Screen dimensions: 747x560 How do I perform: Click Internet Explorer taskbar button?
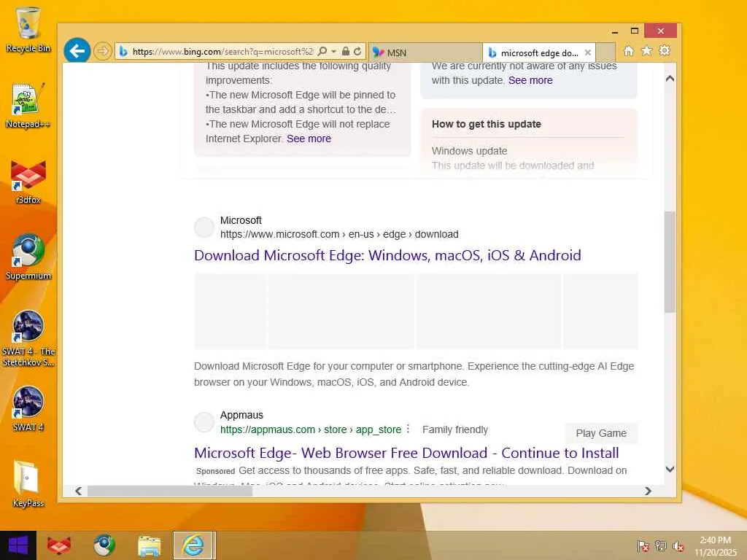194,545
